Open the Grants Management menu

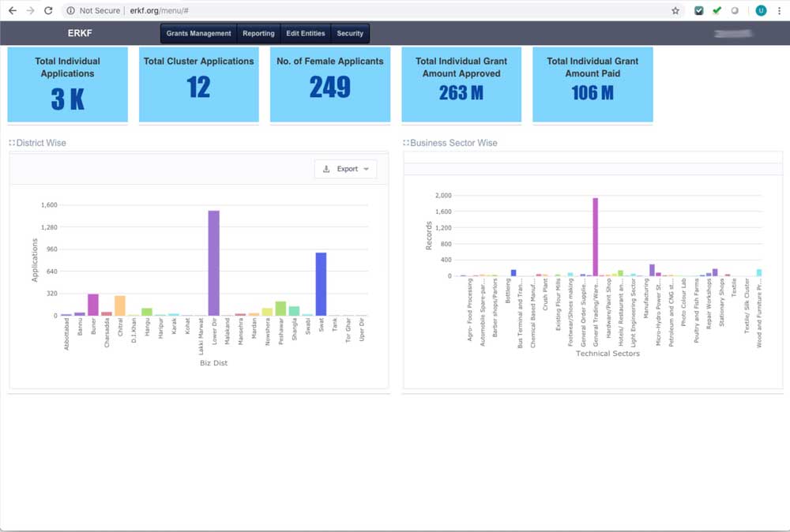tap(198, 33)
